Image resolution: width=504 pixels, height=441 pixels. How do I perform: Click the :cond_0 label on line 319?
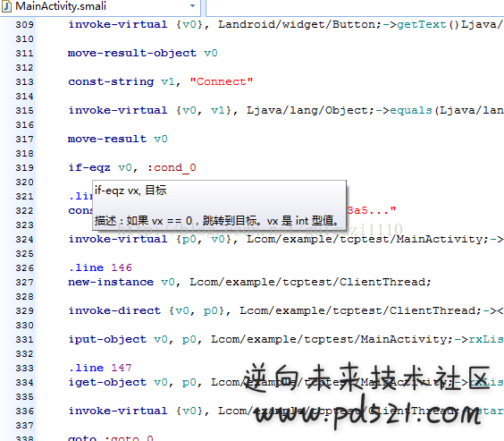coord(172,167)
